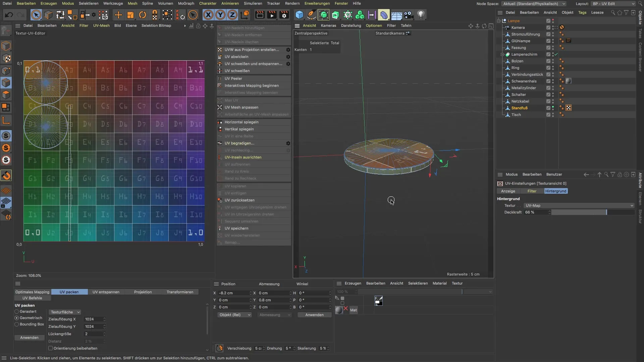Activate the Move tool cross icon

(x=118, y=15)
